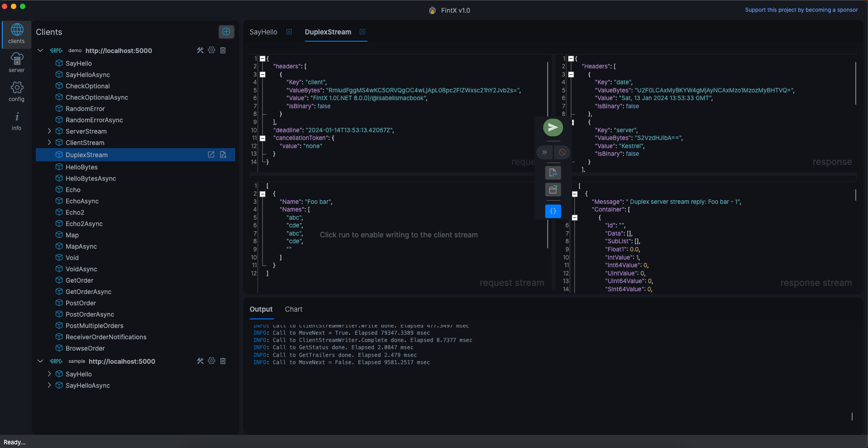Click 'Call to GetTrailers done' log line

[335, 355]
